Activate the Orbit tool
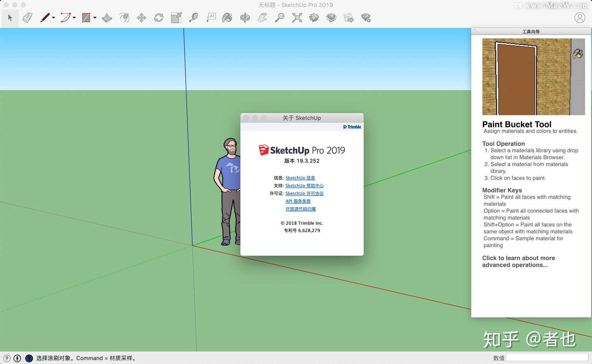592x364 pixels. click(245, 18)
